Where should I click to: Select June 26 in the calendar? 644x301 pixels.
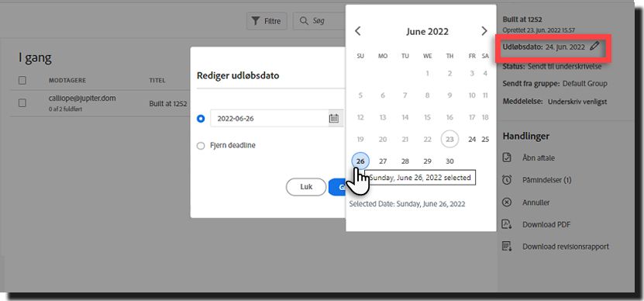click(x=360, y=161)
